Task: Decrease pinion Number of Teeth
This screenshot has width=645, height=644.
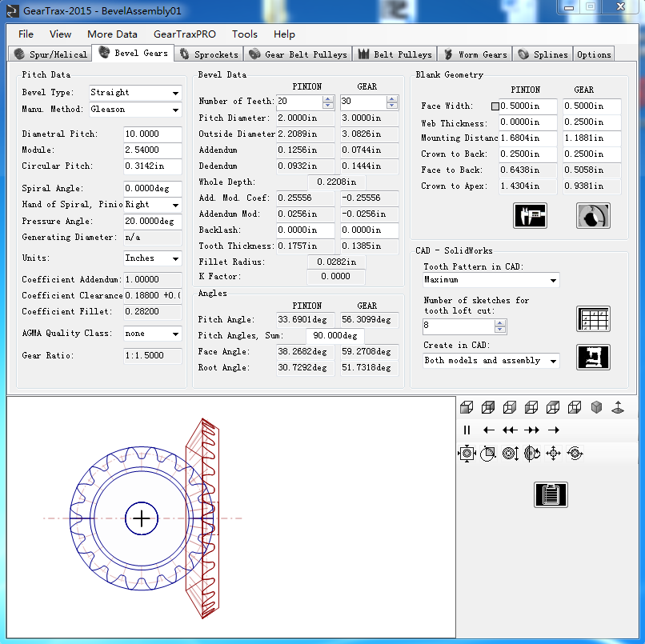Action: coord(328,106)
